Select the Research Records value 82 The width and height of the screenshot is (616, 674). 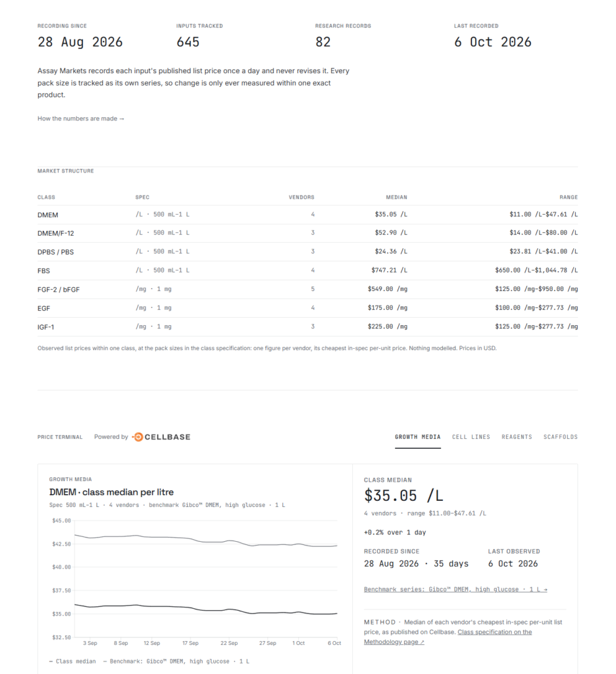323,42
